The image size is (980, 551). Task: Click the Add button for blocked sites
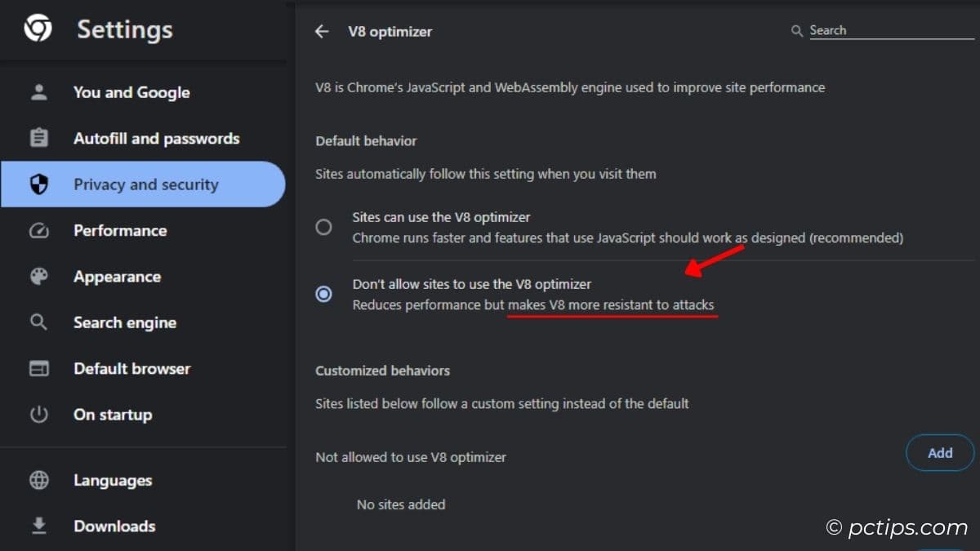click(939, 452)
